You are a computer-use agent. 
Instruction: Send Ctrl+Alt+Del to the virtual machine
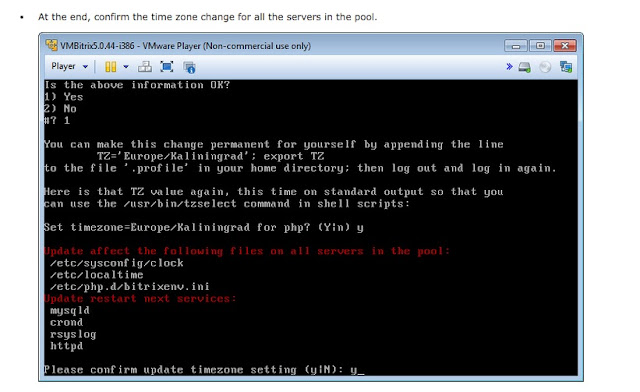pos(144,67)
